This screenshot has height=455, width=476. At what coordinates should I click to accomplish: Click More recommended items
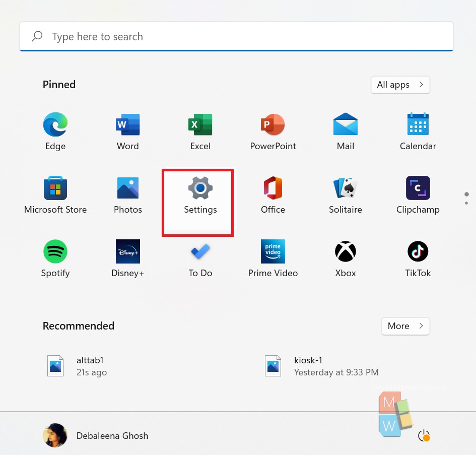coord(405,326)
